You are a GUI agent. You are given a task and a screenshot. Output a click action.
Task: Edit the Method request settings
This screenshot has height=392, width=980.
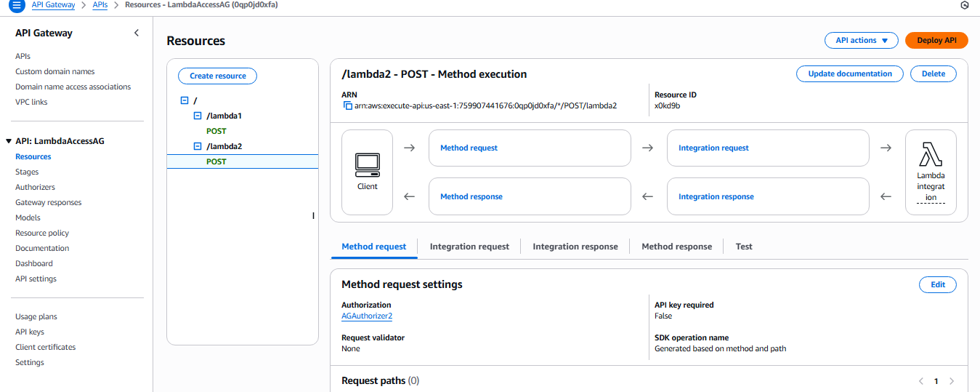(x=938, y=284)
